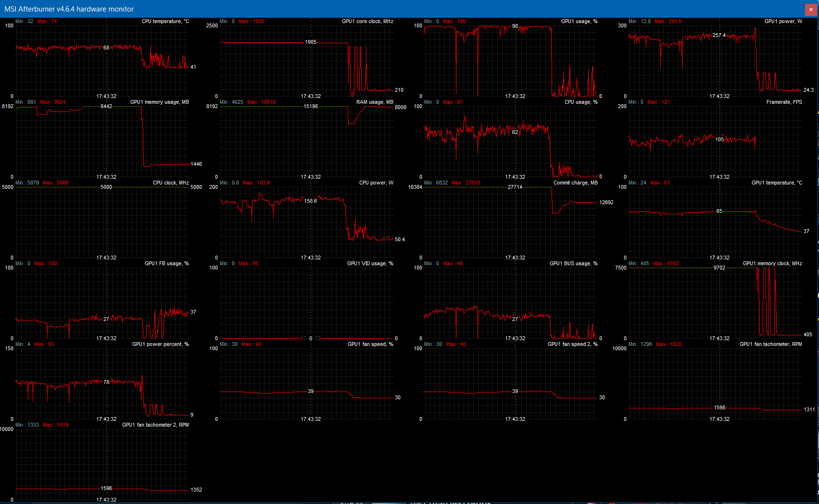
Task: Click the 15198 reading on RAM usage graph
Action: [x=311, y=106]
